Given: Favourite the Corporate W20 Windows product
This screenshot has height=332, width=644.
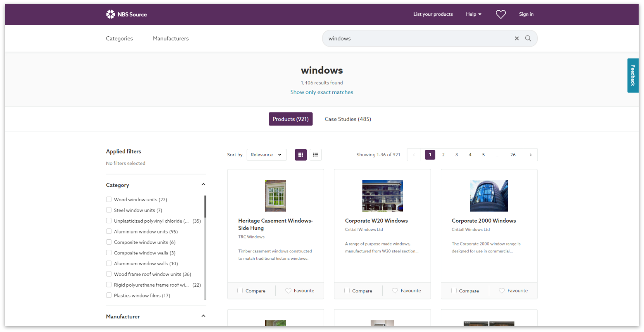Looking at the screenshot, I should (406, 291).
